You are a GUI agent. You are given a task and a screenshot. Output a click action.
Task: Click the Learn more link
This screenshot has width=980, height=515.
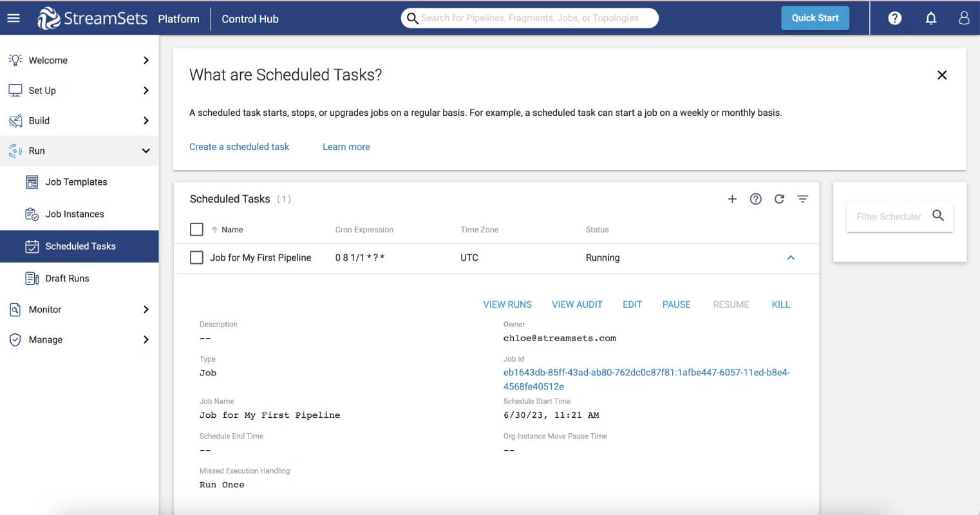(346, 147)
